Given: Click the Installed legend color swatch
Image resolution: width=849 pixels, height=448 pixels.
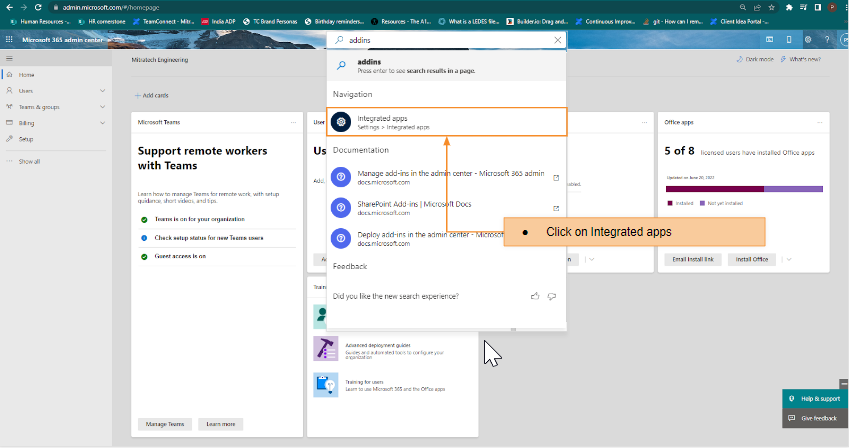Looking at the screenshot, I should [x=670, y=203].
